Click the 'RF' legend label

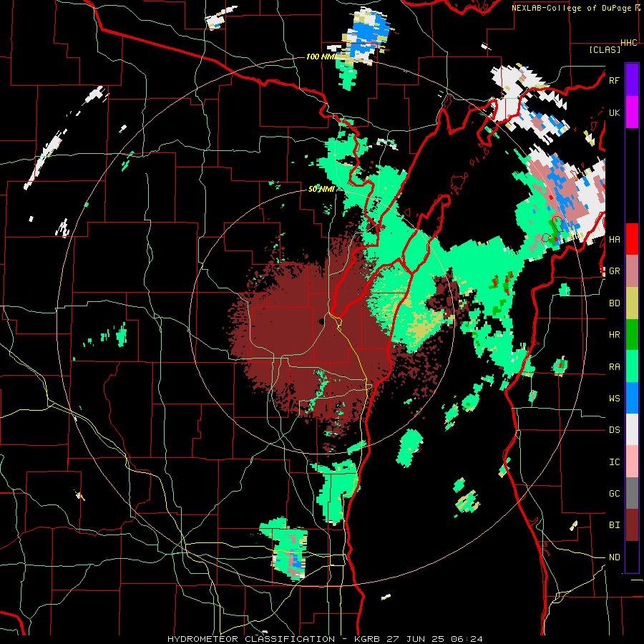coord(614,80)
